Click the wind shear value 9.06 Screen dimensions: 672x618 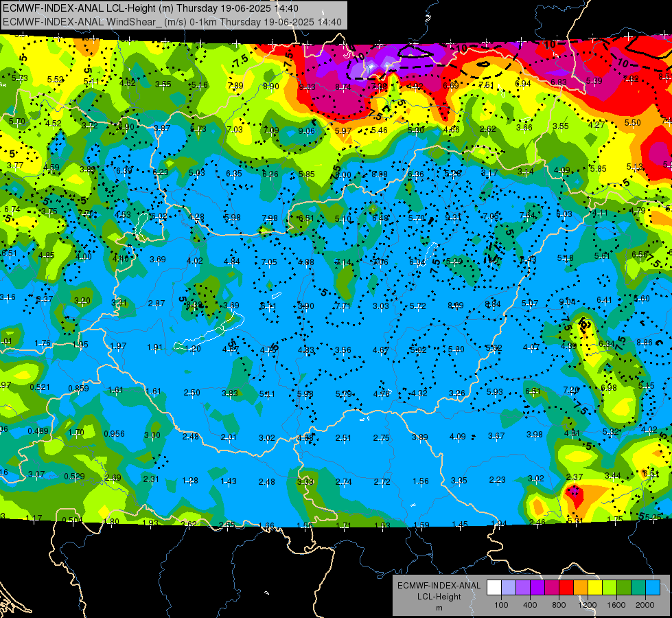(306, 130)
